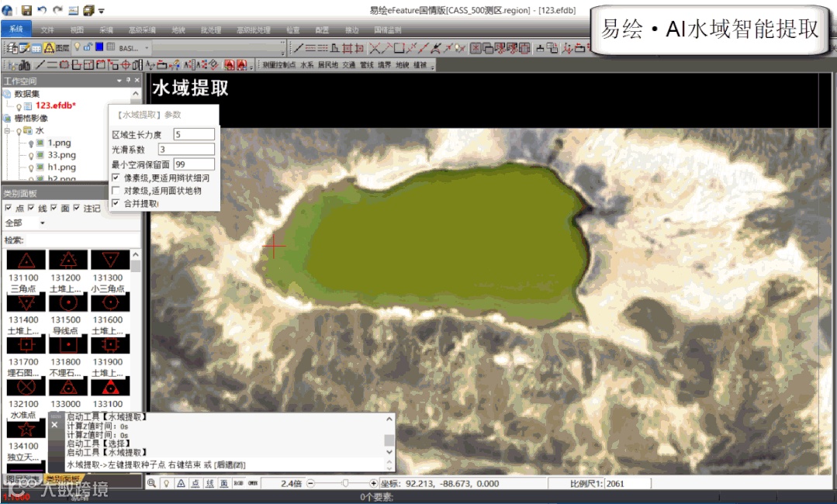Click the first red A annotation icon

pyautogui.click(x=230, y=65)
